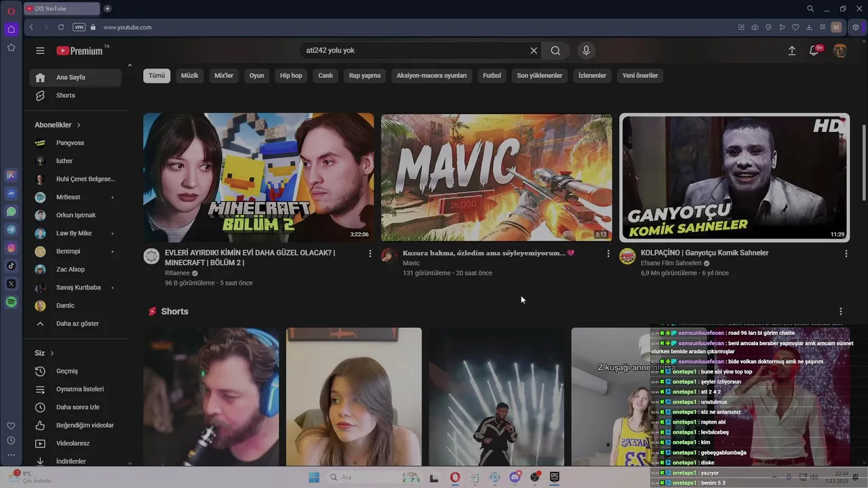Image resolution: width=868 pixels, height=488 pixels.
Task: Open the Shorts shelf three-dot menu
Action: click(841, 312)
